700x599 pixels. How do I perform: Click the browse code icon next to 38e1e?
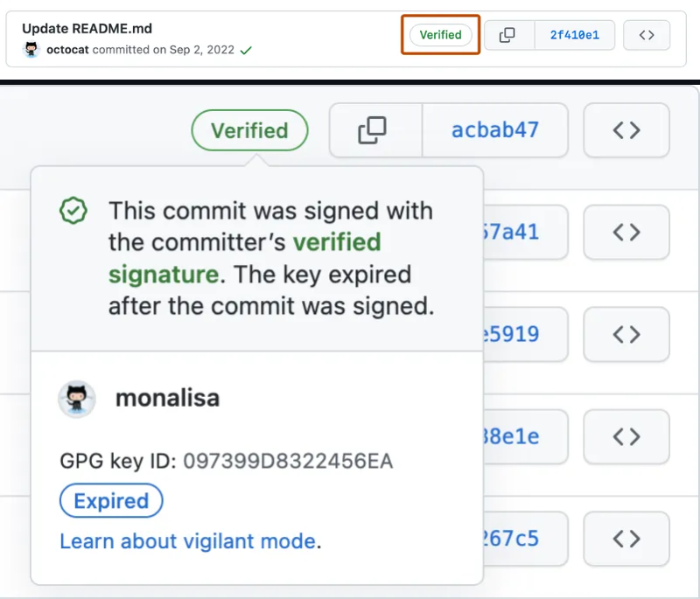click(x=626, y=437)
